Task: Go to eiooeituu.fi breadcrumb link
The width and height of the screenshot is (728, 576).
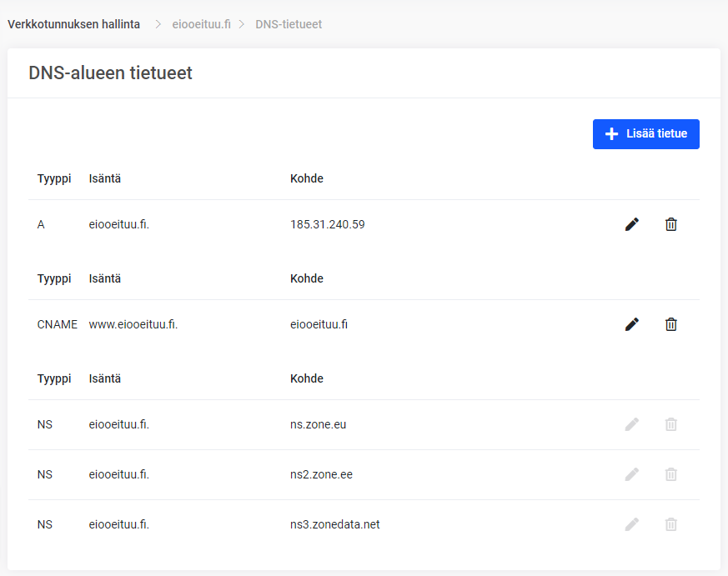Action: pyautogui.click(x=201, y=24)
